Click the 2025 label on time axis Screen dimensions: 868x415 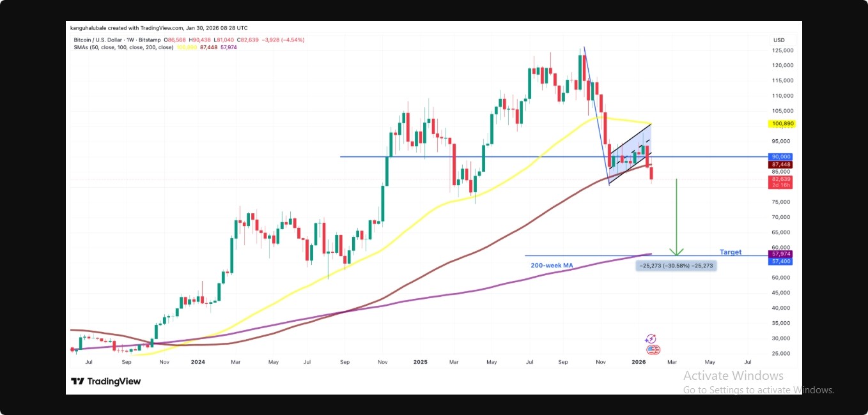(x=420, y=362)
